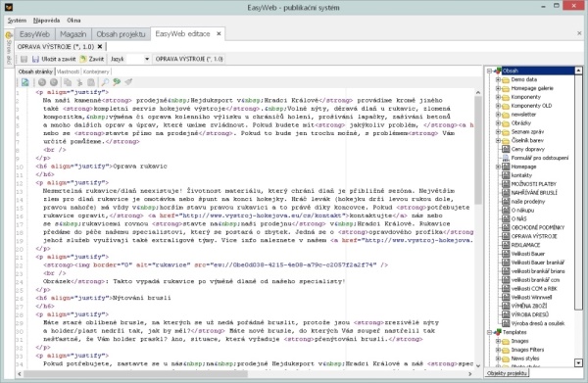588x383 pixels.
Task: Expand the Komponenty OLD folder
Action: click(x=498, y=106)
